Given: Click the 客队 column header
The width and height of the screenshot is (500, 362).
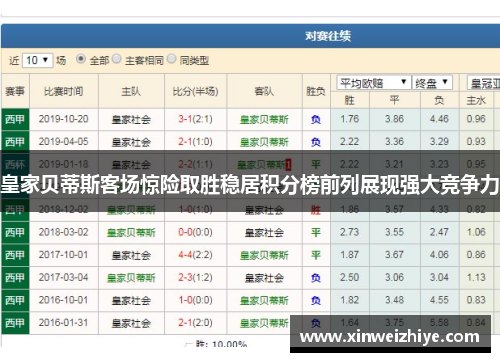Looking at the screenshot, I should (x=264, y=91).
